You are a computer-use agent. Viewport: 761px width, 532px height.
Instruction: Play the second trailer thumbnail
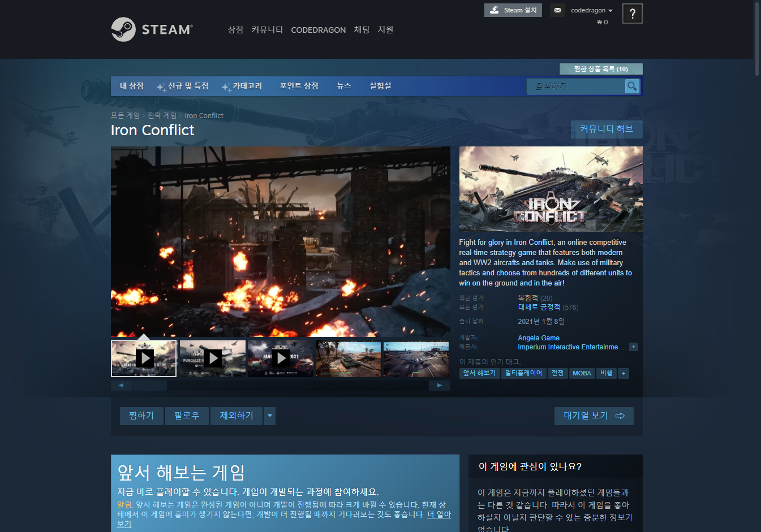(x=213, y=358)
